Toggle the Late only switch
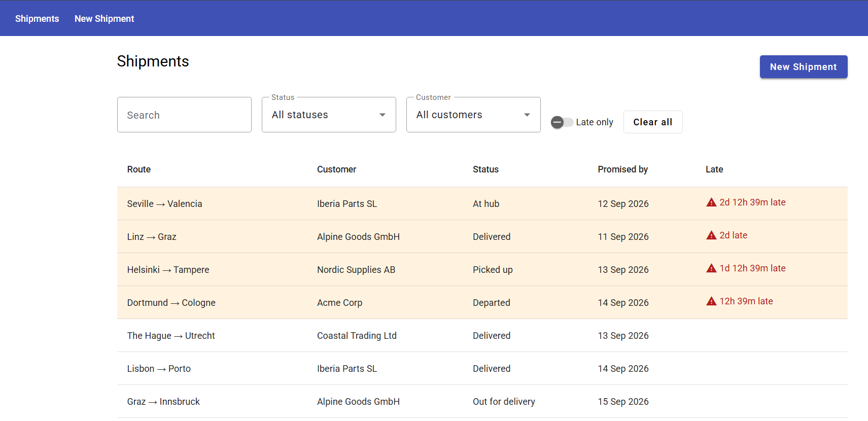The image size is (868, 421). click(x=562, y=122)
